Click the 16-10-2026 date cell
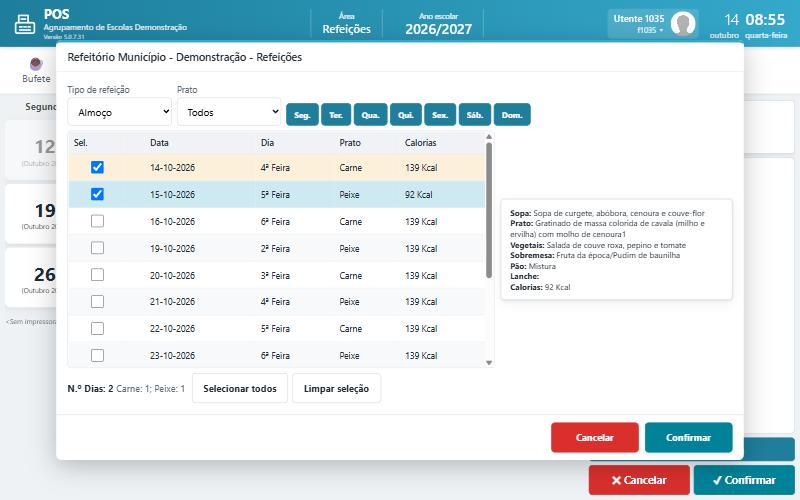This screenshot has height=500, width=800. coord(172,221)
